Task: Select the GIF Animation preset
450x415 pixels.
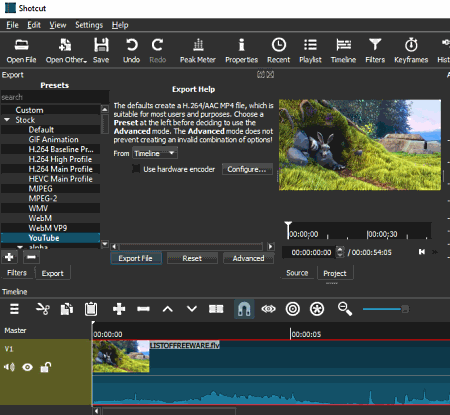Action: (50, 139)
